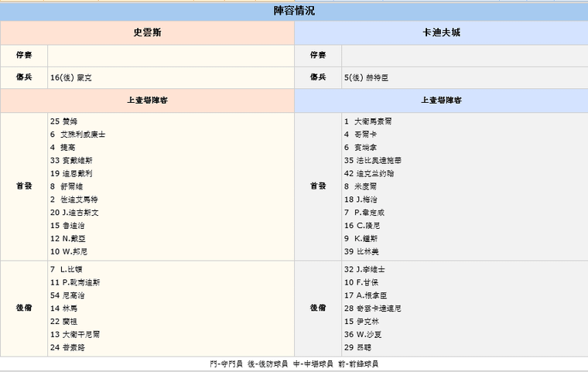Select substitute 13 大衛干尼爾
588x372 pixels.
[x=75, y=335]
